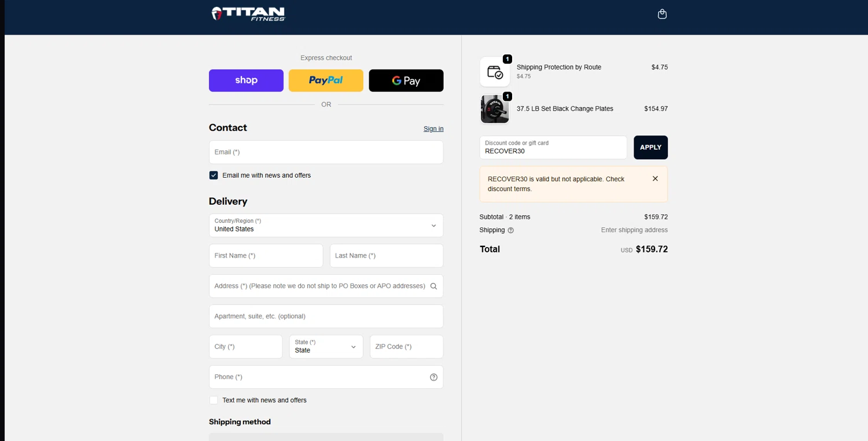Screen dimensions: 868x441
Task: Focus the City input field
Action: [x=245, y=347]
